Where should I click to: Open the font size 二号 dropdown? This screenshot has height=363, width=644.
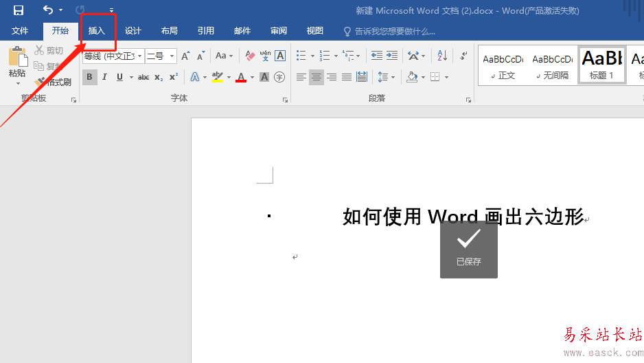[172, 56]
